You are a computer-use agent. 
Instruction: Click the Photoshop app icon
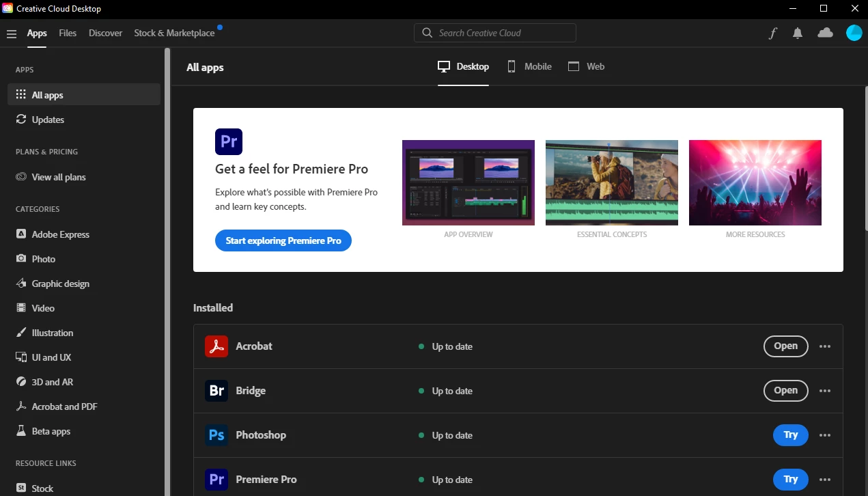pyautogui.click(x=216, y=435)
